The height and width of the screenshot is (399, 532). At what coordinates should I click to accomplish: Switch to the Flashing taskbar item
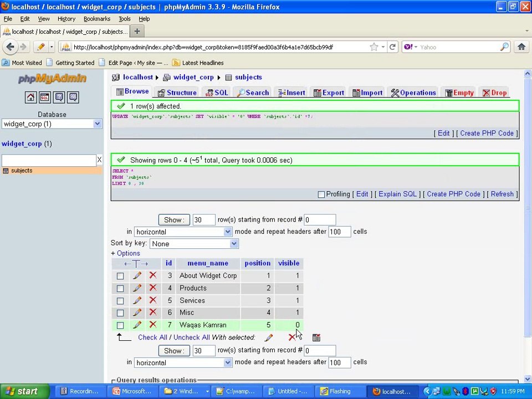(339, 391)
